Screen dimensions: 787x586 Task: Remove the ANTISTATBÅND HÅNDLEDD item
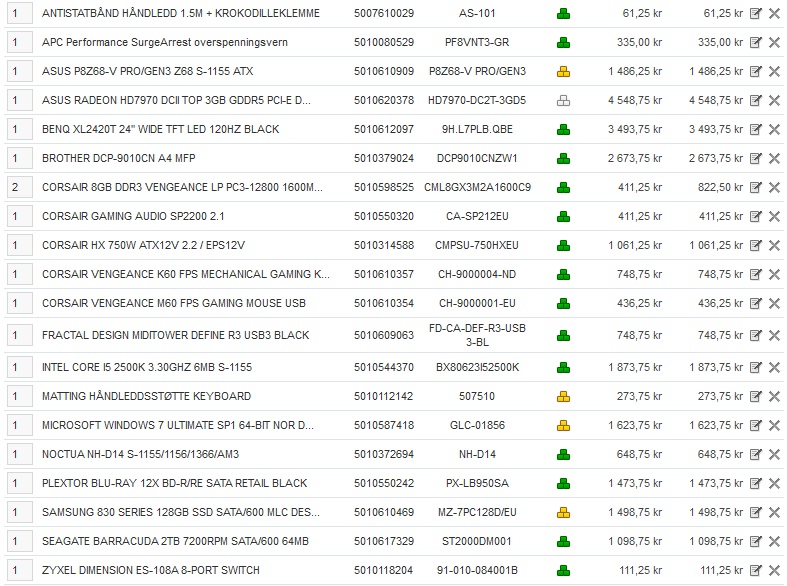coord(774,14)
